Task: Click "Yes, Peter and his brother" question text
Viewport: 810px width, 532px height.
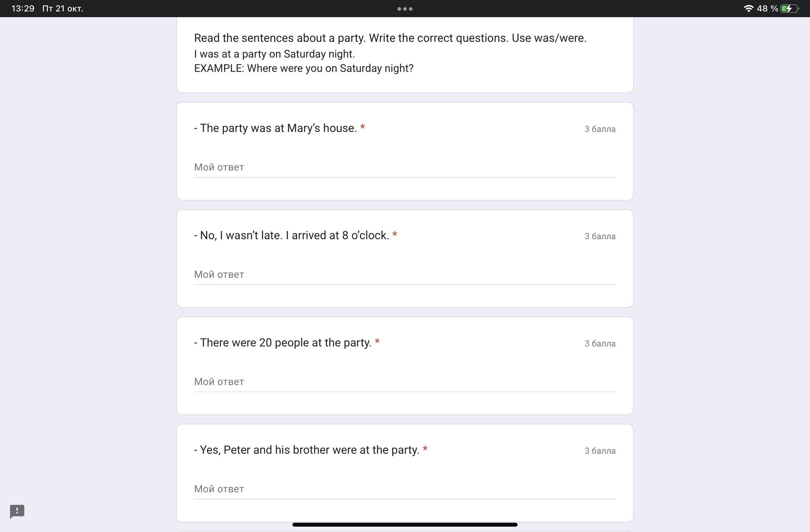Action: [307, 450]
